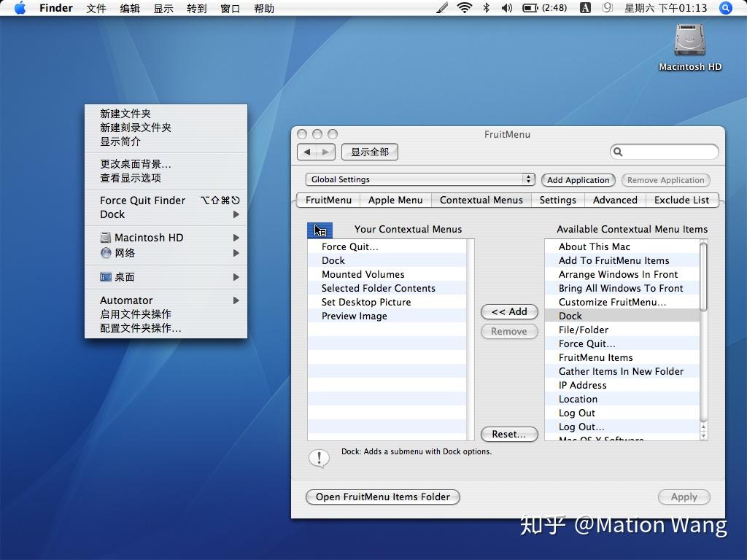
Task: Choose 更改桌面背景… from context menu
Action: [x=166, y=164]
